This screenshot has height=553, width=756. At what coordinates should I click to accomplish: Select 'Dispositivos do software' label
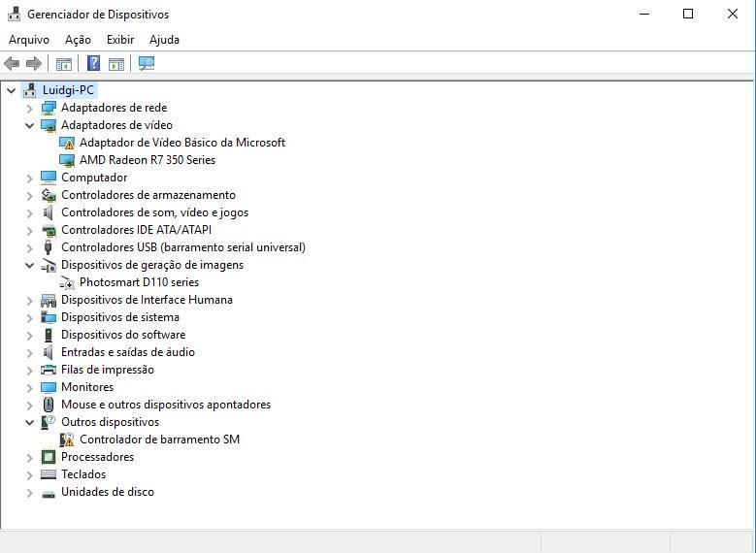[123, 335]
